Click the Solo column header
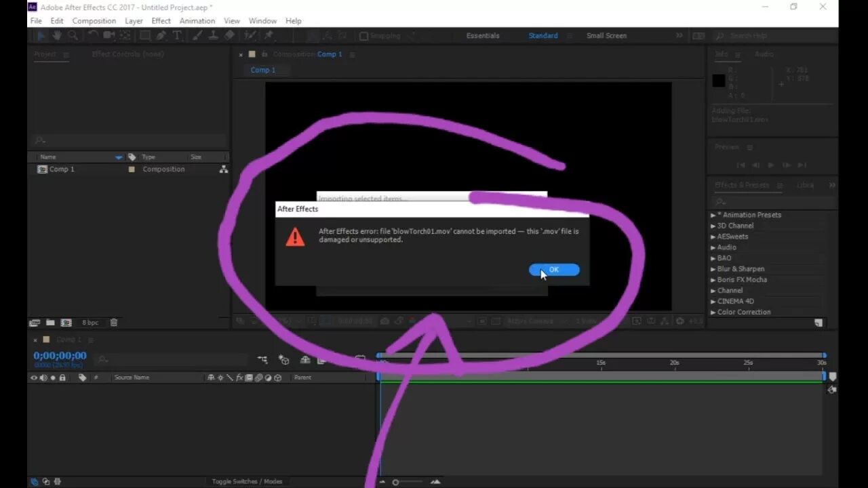The height and width of the screenshot is (488, 868). pyautogui.click(x=53, y=378)
